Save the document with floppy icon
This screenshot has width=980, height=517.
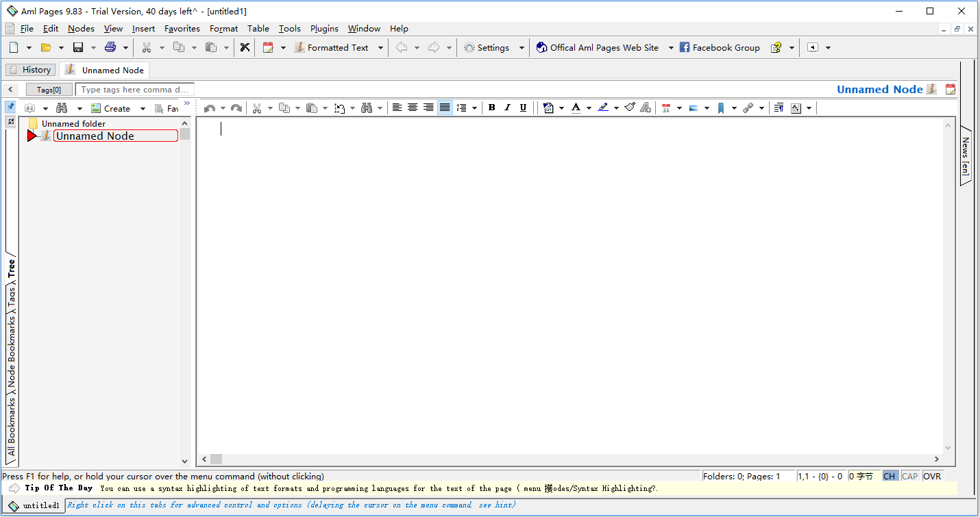pos(78,47)
